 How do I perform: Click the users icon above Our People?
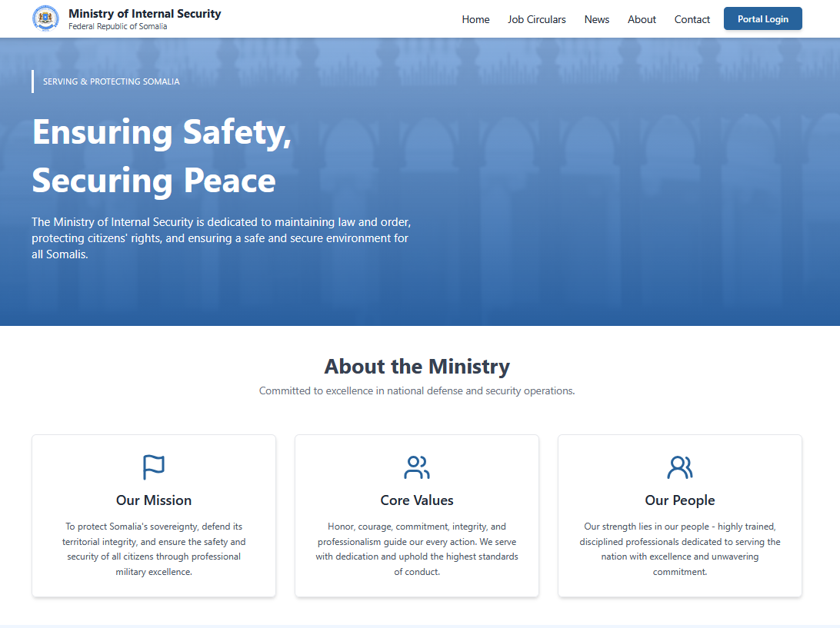point(680,467)
